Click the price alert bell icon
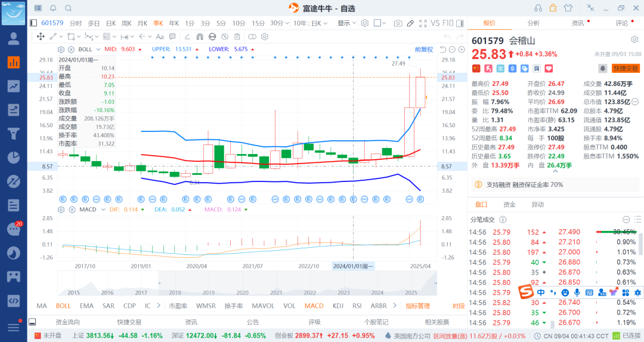 (603, 69)
